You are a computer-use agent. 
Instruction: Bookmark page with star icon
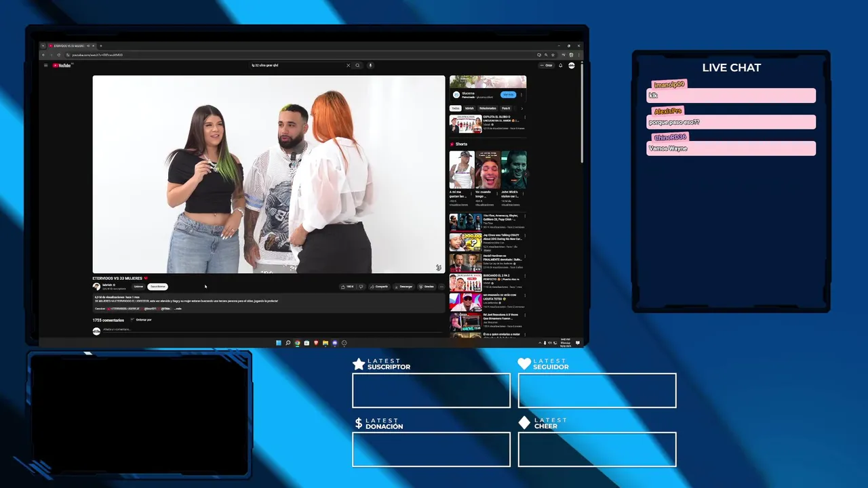[x=553, y=55]
